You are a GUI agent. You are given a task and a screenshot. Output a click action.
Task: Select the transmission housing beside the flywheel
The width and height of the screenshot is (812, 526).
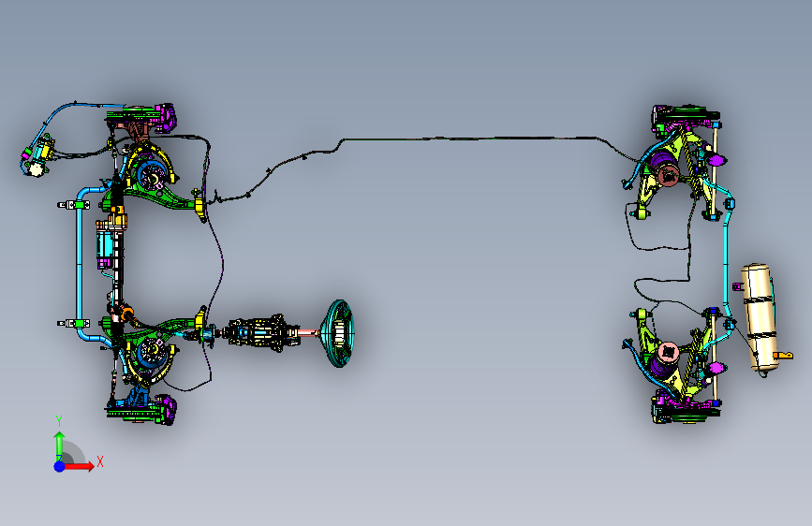click(264, 333)
